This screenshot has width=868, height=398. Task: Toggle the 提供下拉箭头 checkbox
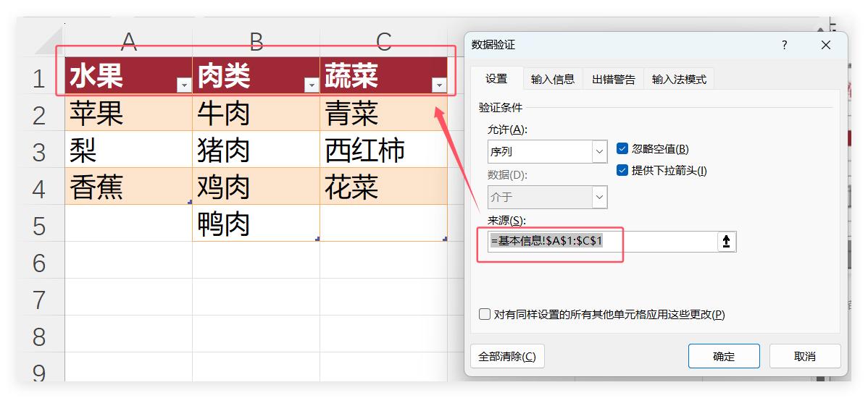pos(622,170)
